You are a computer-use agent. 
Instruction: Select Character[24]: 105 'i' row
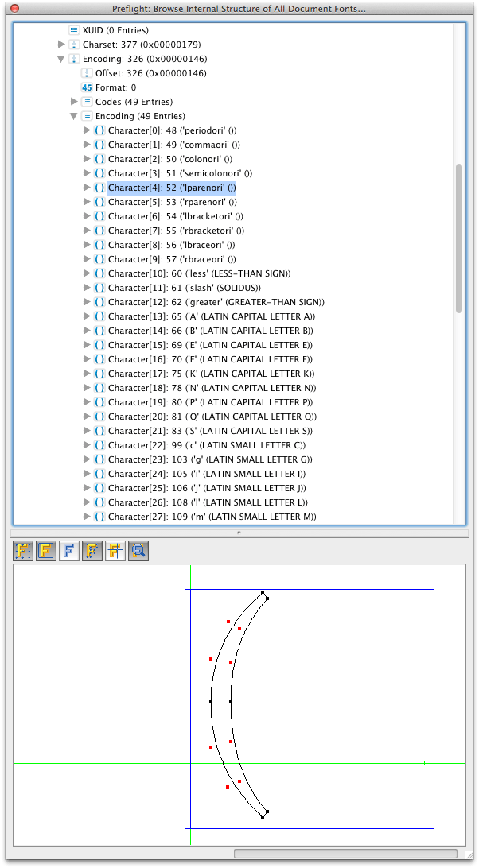207,474
